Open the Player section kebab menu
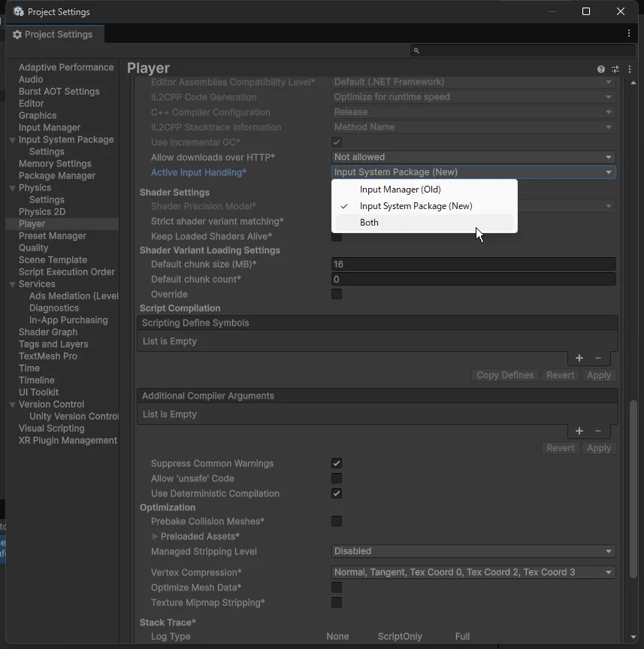 tap(629, 69)
